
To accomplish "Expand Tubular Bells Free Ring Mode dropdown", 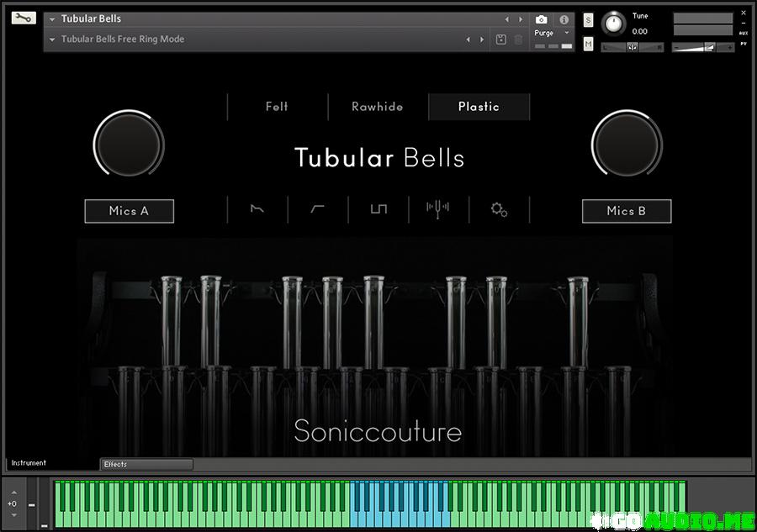I will [x=53, y=40].
